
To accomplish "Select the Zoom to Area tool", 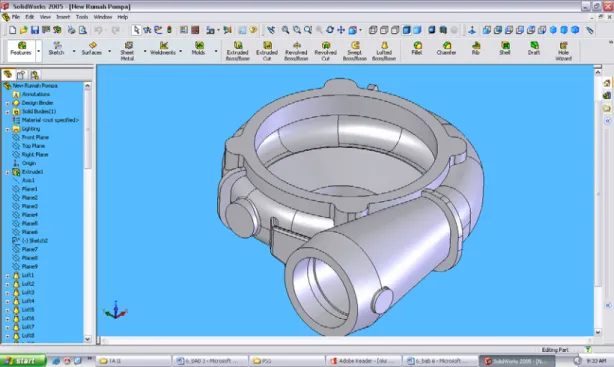I will pos(297,30).
